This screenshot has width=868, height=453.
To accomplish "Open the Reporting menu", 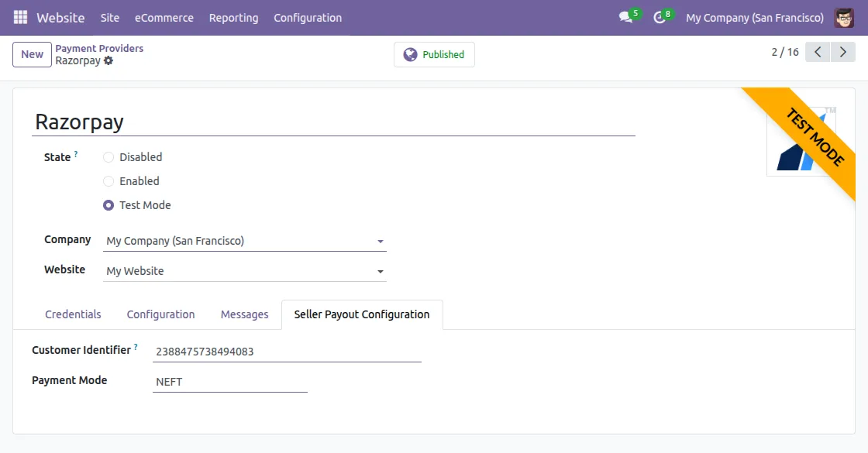I will click(233, 17).
